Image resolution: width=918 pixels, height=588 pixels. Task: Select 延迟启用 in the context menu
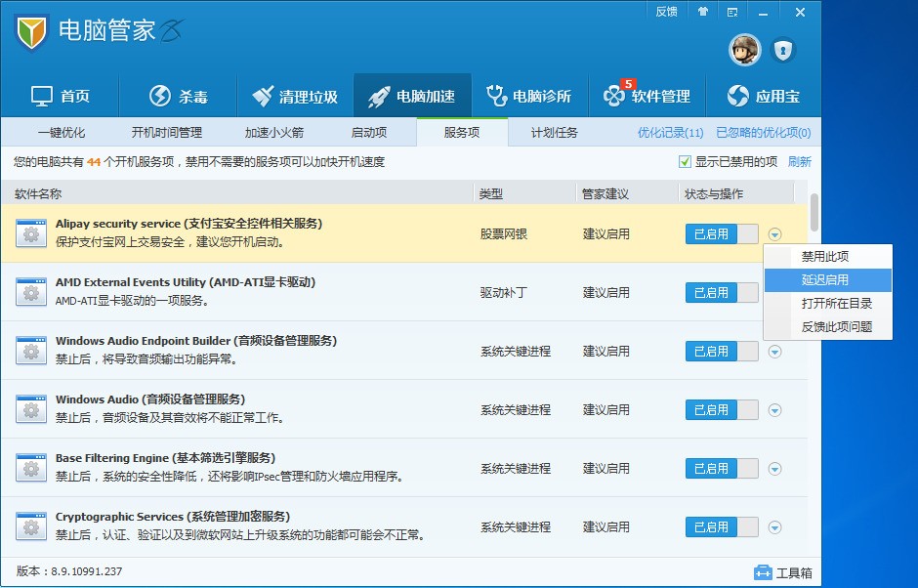[828, 280]
